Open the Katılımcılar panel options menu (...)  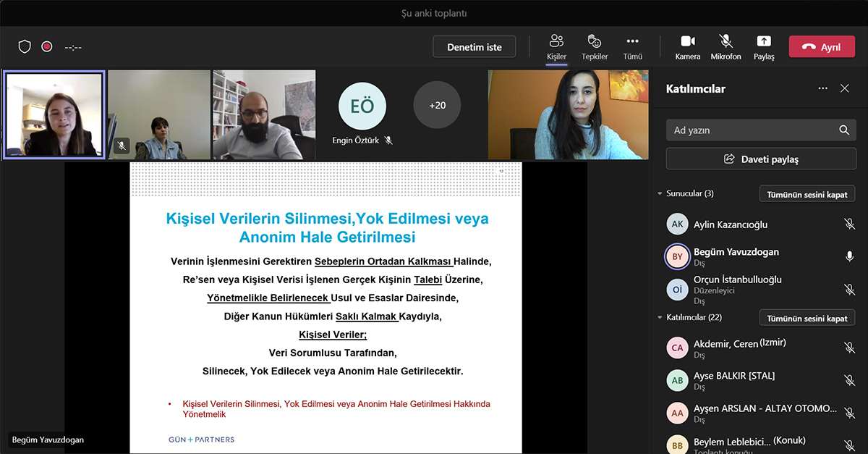point(822,88)
